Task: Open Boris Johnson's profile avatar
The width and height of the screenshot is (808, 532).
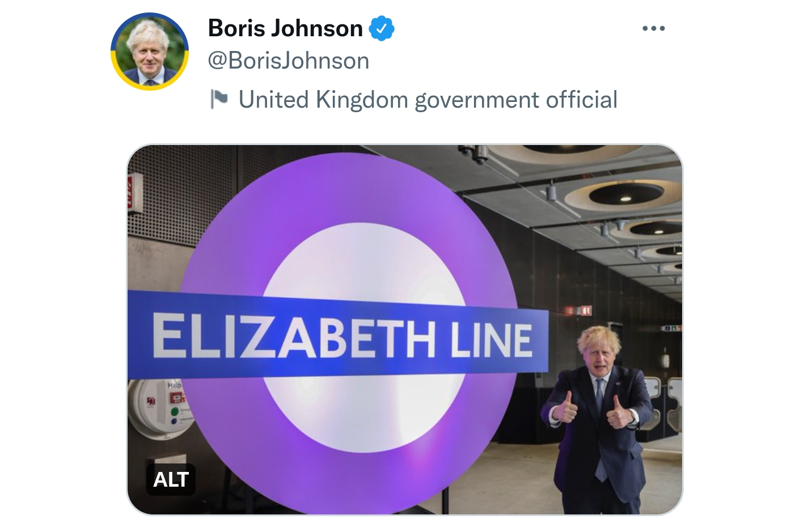Action: (150, 52)
